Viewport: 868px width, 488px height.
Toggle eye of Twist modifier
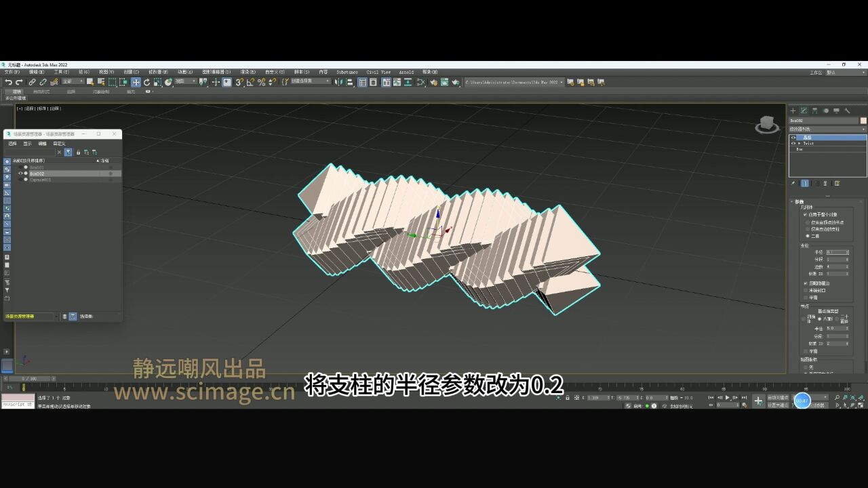pyautogui.click(x=793, y=143)
